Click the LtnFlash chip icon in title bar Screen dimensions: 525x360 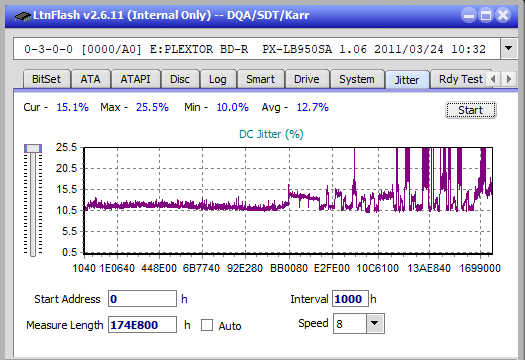click(x=23, y=15)
